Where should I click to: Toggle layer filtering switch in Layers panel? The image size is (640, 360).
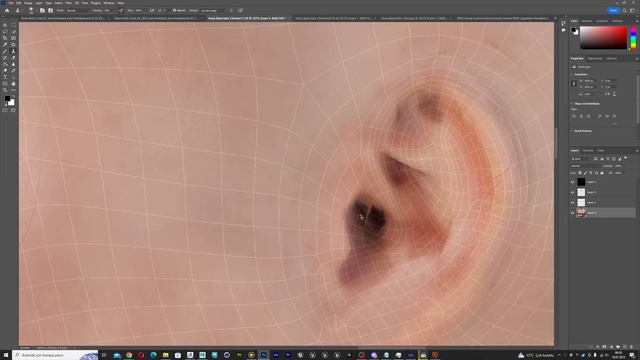click(x=626, y=158)
